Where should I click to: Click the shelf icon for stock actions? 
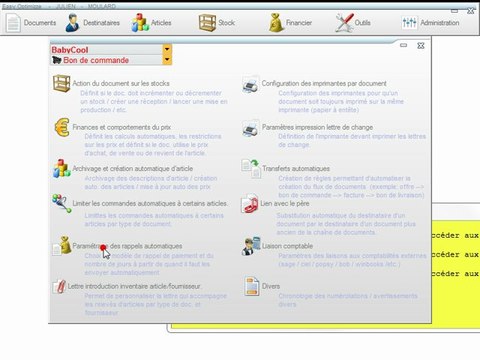pyautogui.click(x=62, y=83)
